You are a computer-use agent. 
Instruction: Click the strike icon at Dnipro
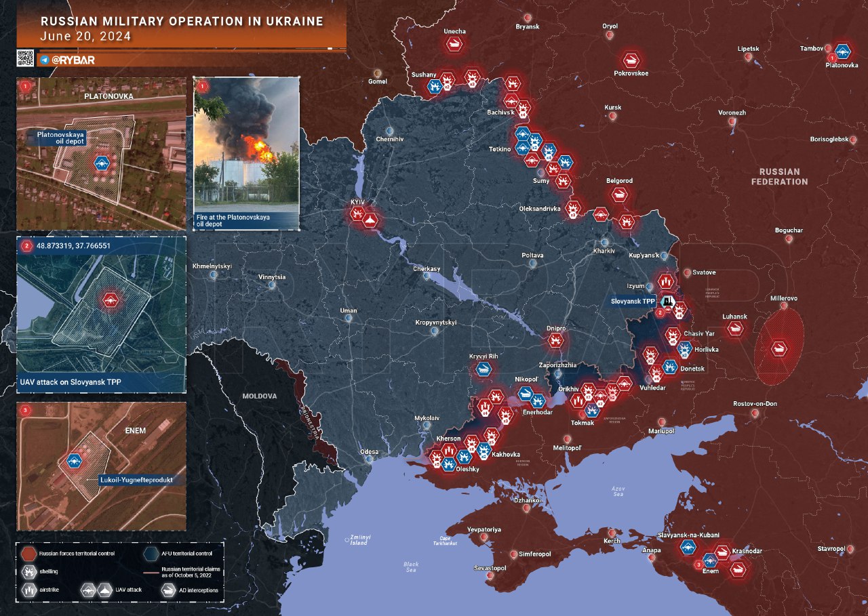click(555, 341)
